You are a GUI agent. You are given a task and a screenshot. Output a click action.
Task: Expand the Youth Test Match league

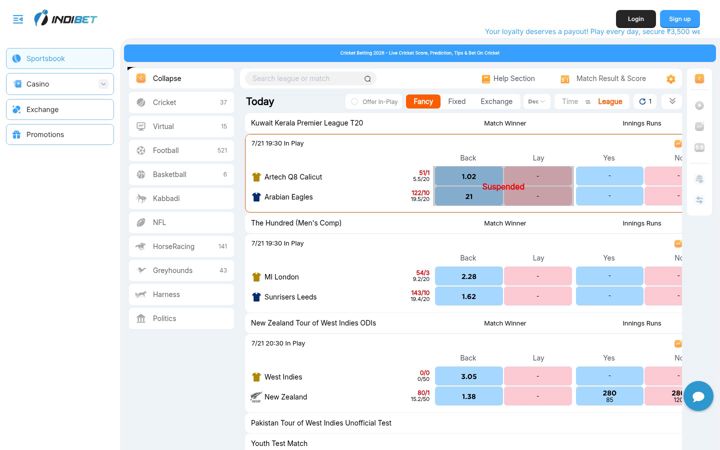(x=463, y=443)
